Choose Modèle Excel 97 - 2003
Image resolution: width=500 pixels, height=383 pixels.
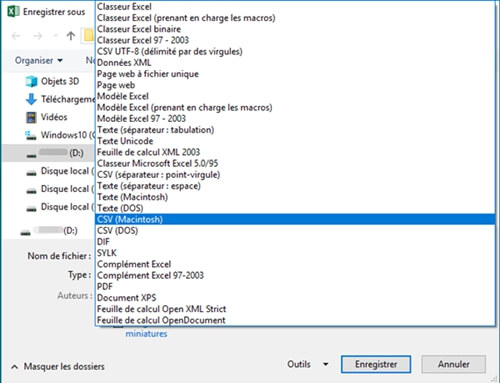click(x=295, y=119)
